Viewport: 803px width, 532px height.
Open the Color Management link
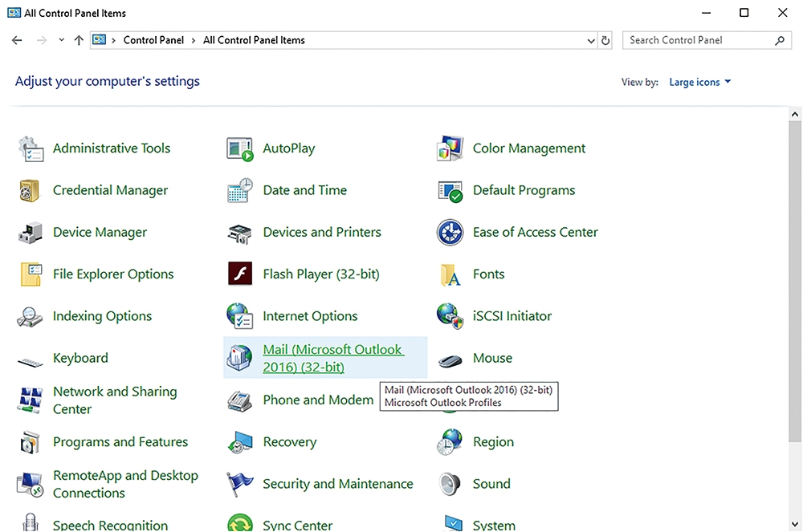tap(529, 148)
